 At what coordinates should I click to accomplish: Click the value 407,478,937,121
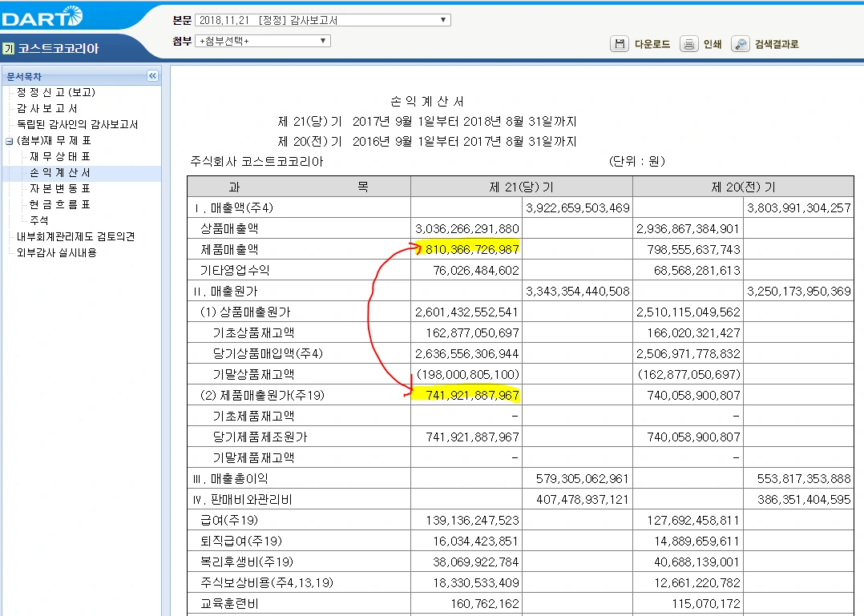pyautogui.click(x=583, y=499)
